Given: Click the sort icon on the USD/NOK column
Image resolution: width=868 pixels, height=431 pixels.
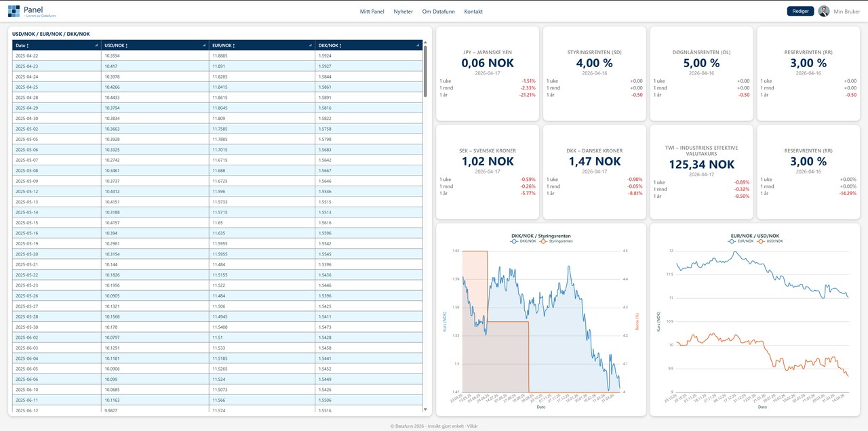Looking at the screenshot, I should click(127, 45).
